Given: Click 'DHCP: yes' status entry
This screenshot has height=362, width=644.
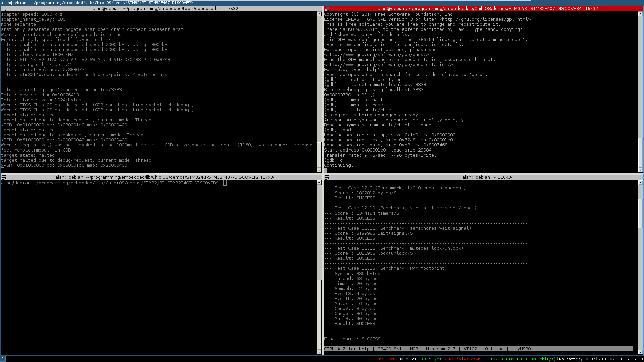Looking at the screenshot, I should [x=431, y=359].
